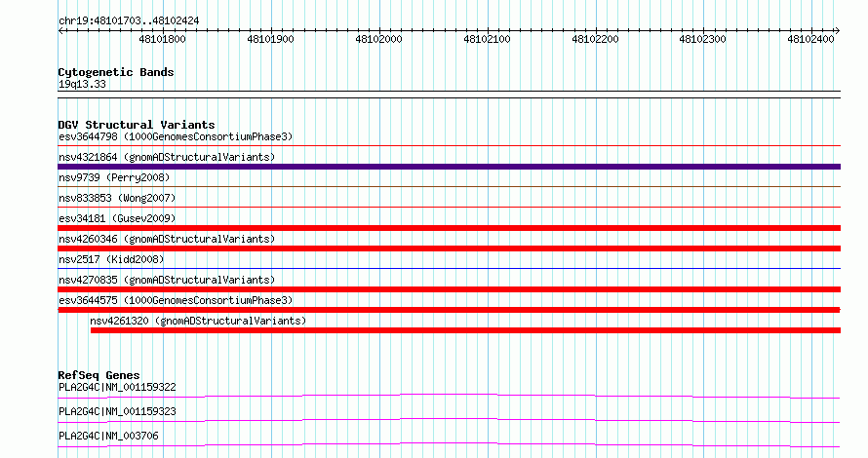868x458 pixels.
Task: Click the thick red bar for esv3644575
Action: (x=449, y=310)
